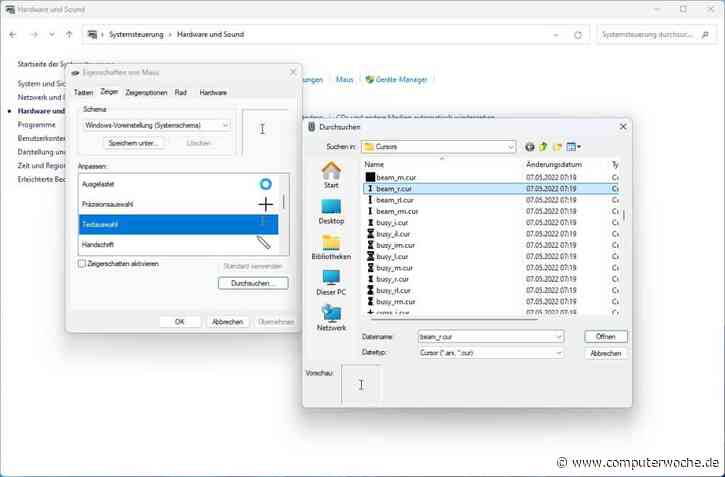Screen dimensions: 725x477
Task: Create a new folder in Durchsuchen toolbar
Action: point(557,147)
